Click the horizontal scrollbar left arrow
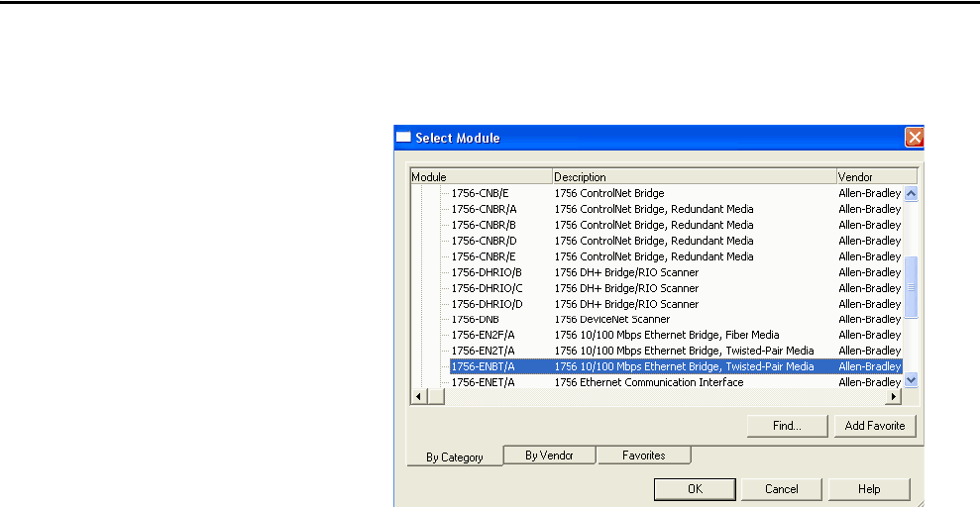 pyautogui.click(x=418, y=396)
